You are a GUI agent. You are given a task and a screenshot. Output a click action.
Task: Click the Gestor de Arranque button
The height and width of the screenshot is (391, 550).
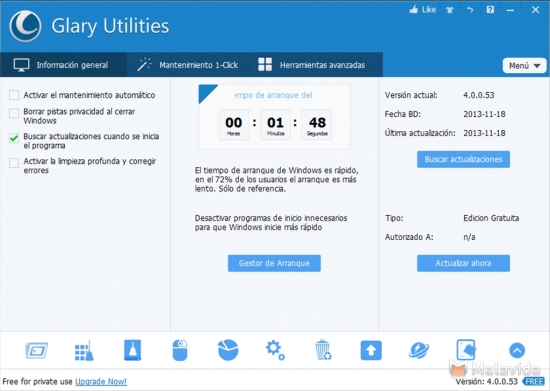click(x=274, y=263)
